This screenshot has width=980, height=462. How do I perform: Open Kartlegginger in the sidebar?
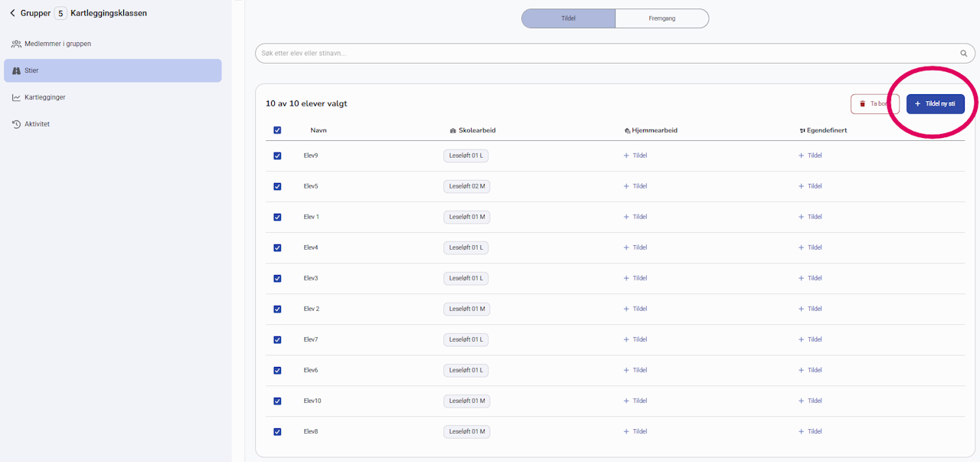pos(113,97)
